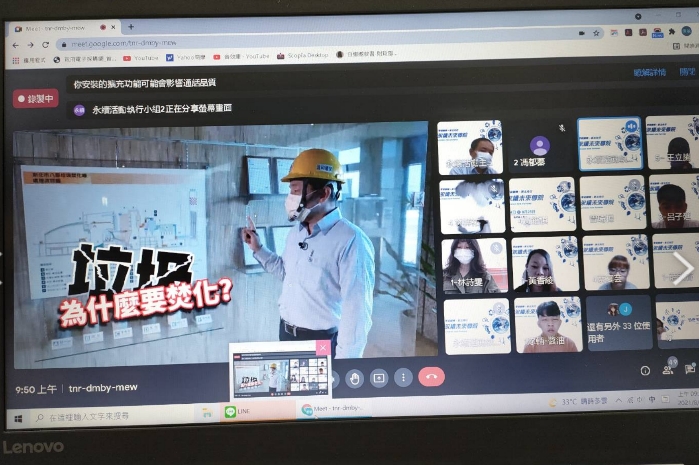Open the 應用程式 apps bookmark
Viewport: 699px width, 465px height.
tap(29, 60)
